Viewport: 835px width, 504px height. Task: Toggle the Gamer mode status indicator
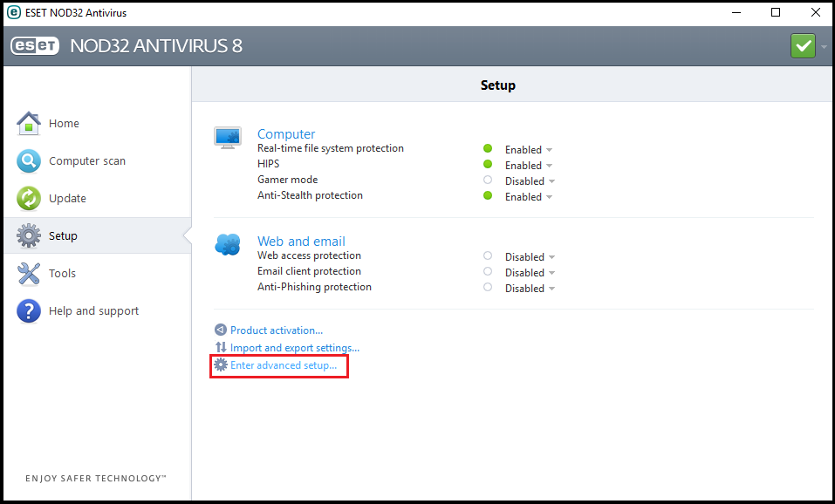click(488, 180)
